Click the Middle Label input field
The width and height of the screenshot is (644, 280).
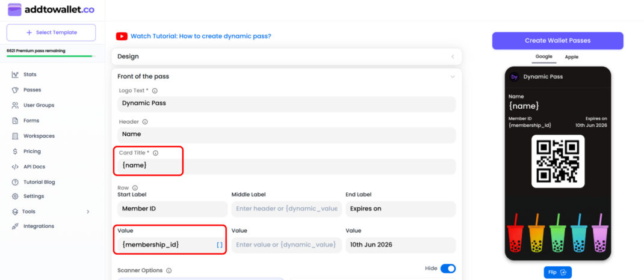point(286,209)
